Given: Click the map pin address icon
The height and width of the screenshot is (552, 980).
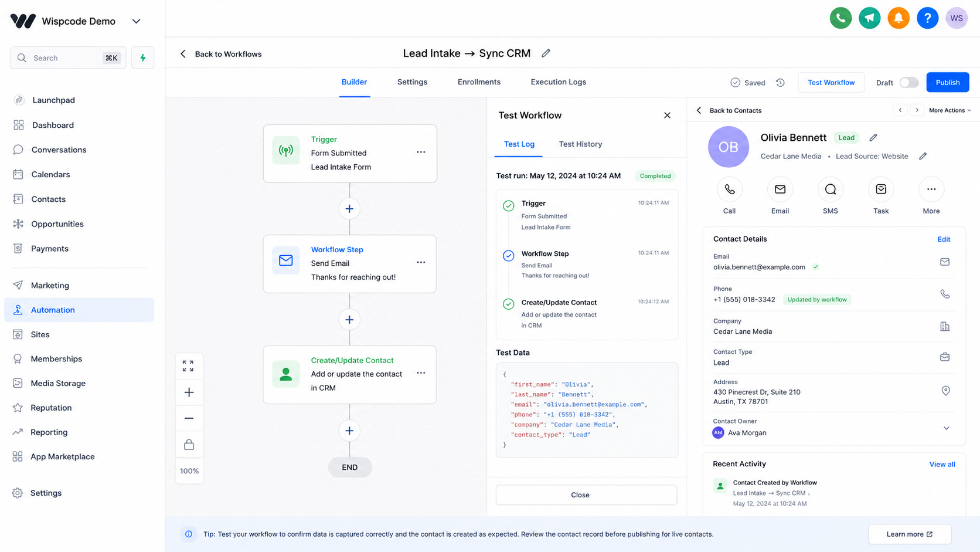Looking at the screenshot, I should pyautogui.click(x=945, y=391).
